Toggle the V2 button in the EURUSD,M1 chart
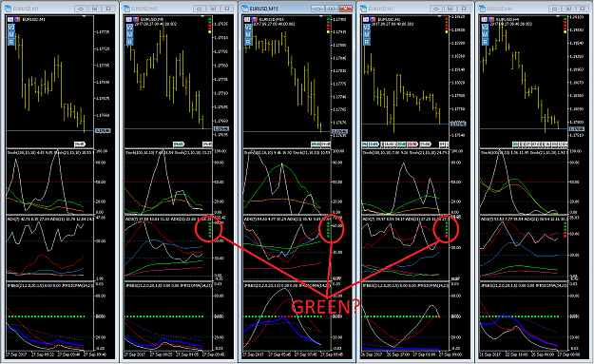The height and width of the screenshot is (364, 594). tap(11, 28)
